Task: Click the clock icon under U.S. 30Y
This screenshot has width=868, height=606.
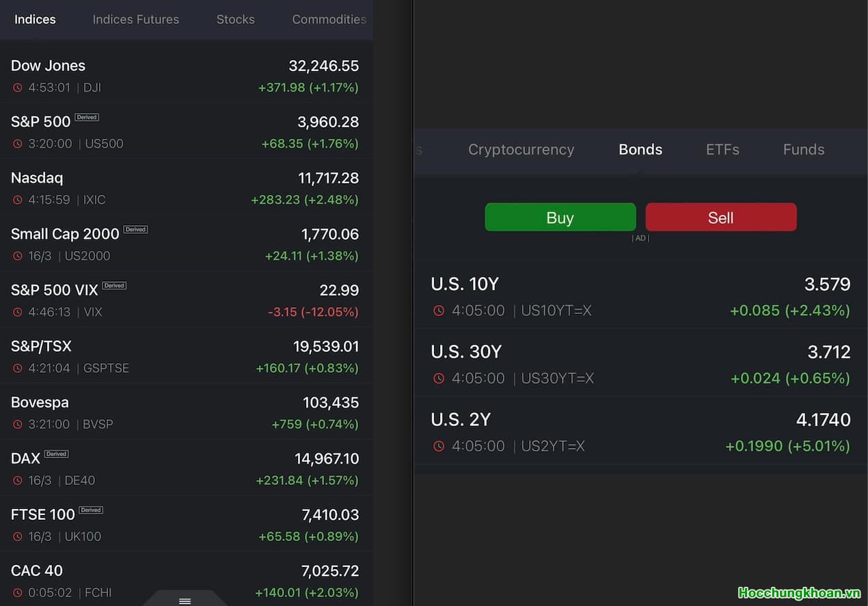Action: pyautogui.click(x=439, y=378)
